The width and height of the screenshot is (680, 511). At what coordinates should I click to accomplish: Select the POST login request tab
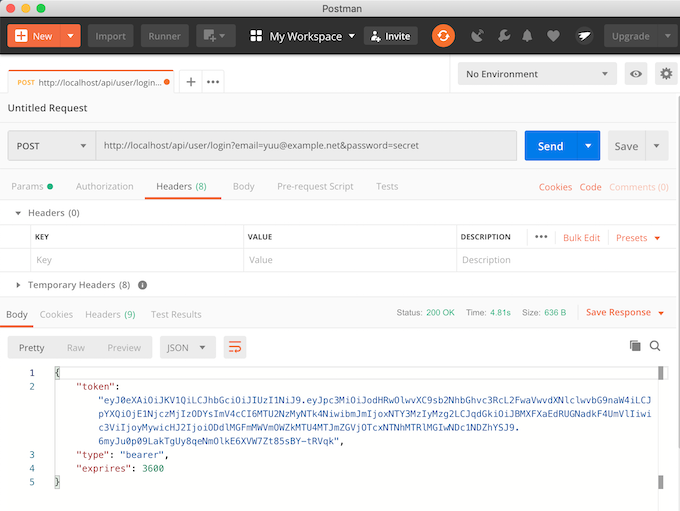click(89, 82)
